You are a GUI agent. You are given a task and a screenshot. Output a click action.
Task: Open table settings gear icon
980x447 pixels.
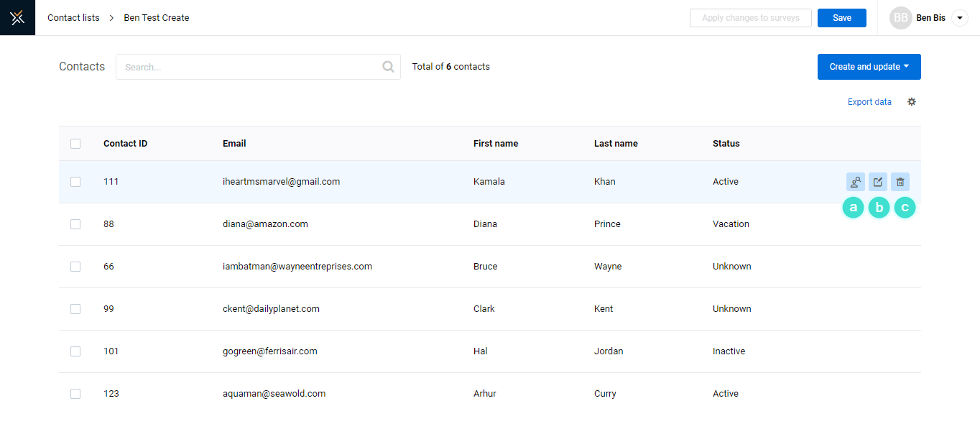[x=912, y=102]
